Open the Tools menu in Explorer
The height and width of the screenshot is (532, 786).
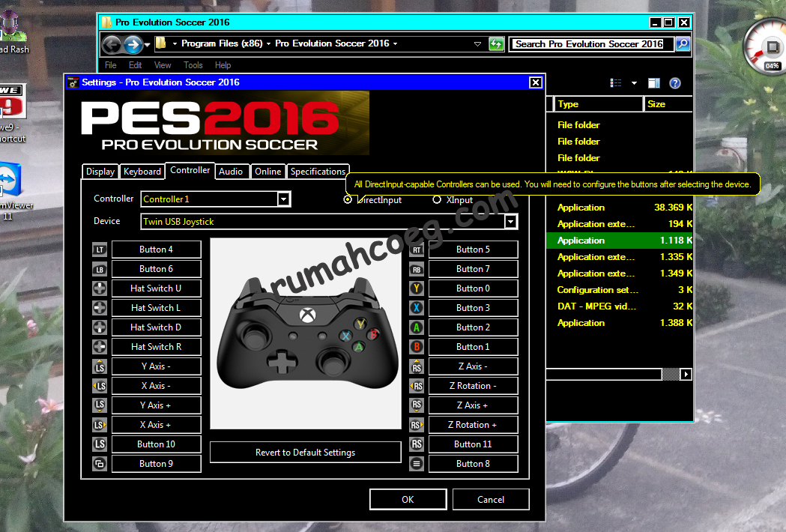point(193,65)
